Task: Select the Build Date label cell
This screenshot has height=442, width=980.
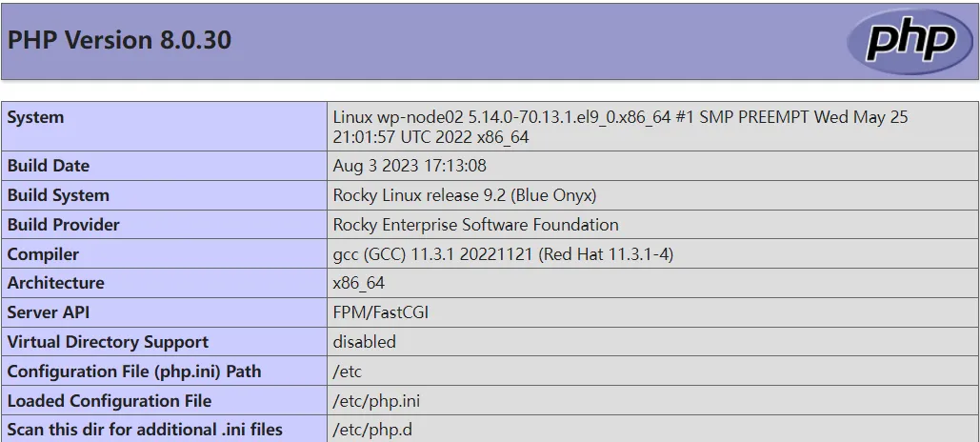Action: click(49, 166)
